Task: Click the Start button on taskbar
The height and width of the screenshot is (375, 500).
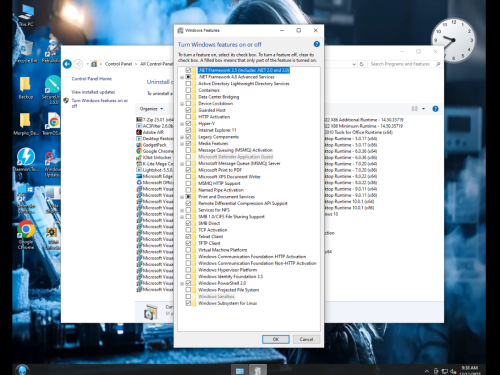Action: 22,370
